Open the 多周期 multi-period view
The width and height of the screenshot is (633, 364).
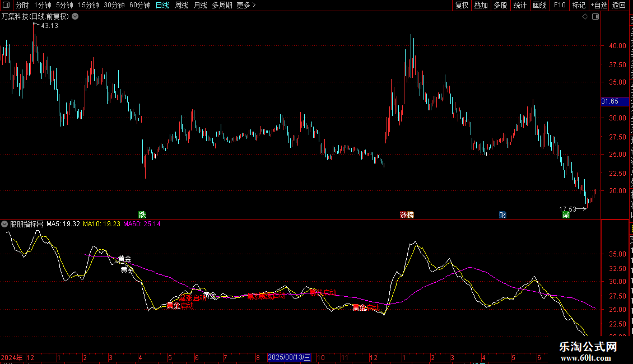pos(222,5)
